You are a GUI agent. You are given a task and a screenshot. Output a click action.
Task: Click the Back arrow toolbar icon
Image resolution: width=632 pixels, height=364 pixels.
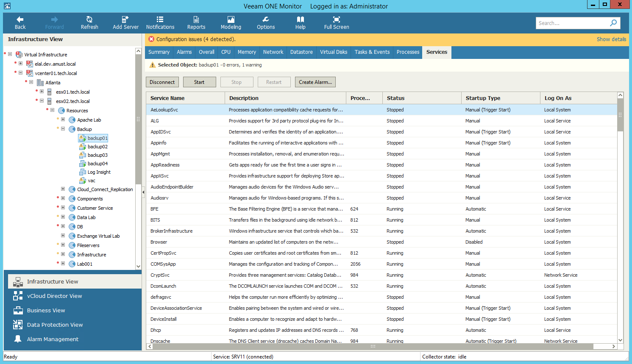(20, 19)
